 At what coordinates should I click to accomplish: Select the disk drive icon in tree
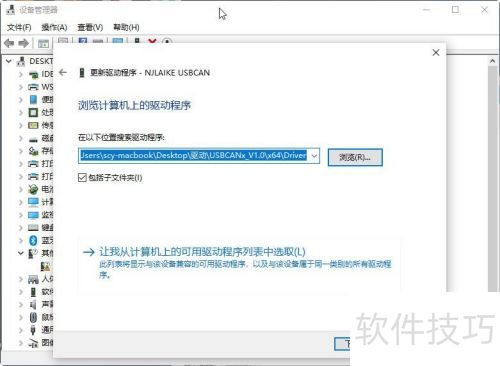33,139
